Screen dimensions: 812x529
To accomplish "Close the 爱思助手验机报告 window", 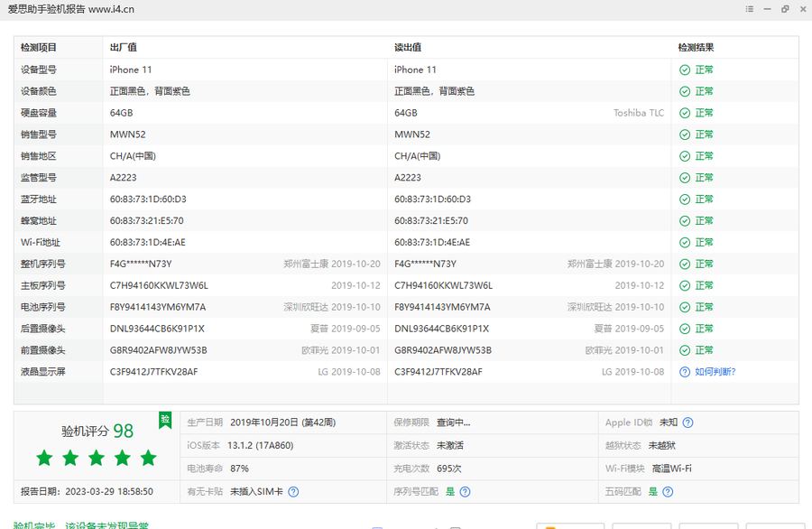I will (x=803, y=9).
